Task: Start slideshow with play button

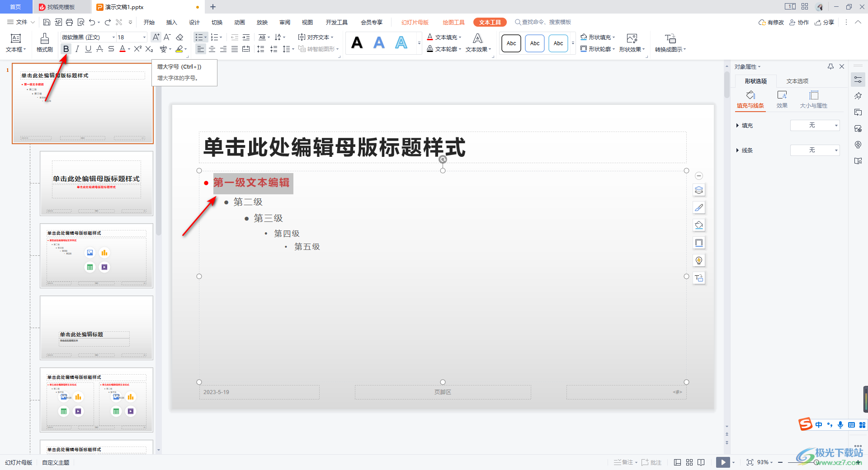Action: click(x=723, y=462)
